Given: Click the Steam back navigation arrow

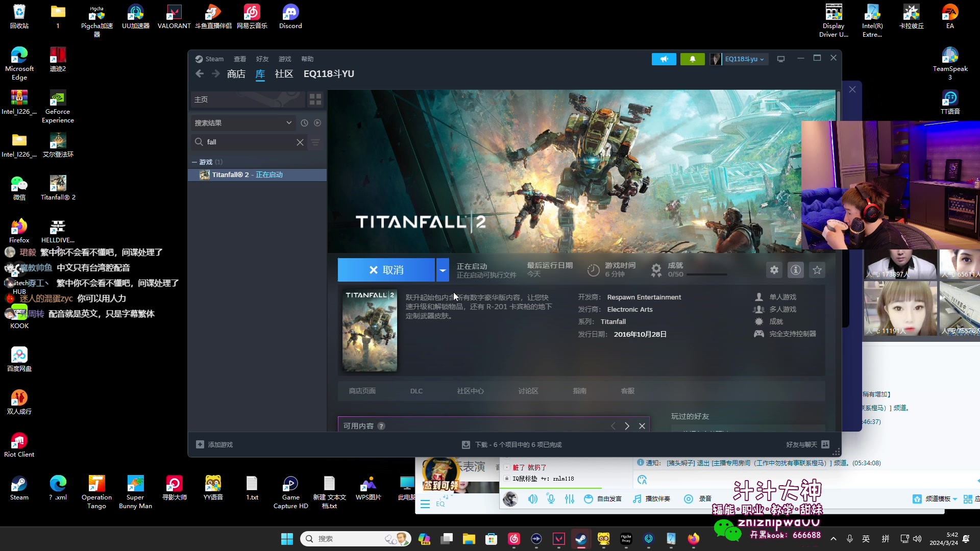Looking at the screenshot, I should click(200, 74).
